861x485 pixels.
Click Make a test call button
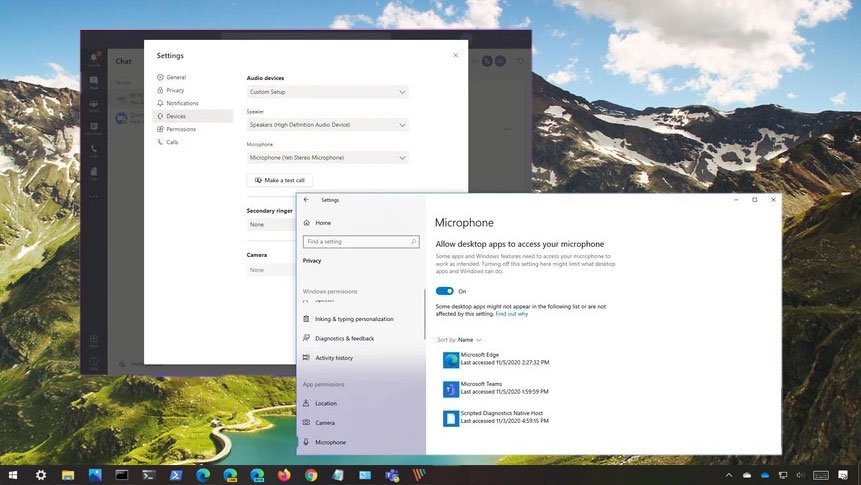(280, 180)
